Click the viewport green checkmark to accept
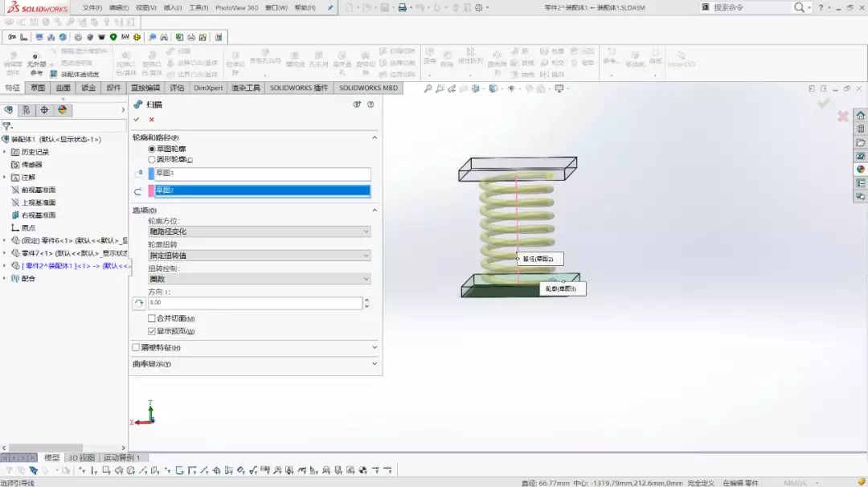The width and height of the screenshot is (868, 487). (824, 104)
